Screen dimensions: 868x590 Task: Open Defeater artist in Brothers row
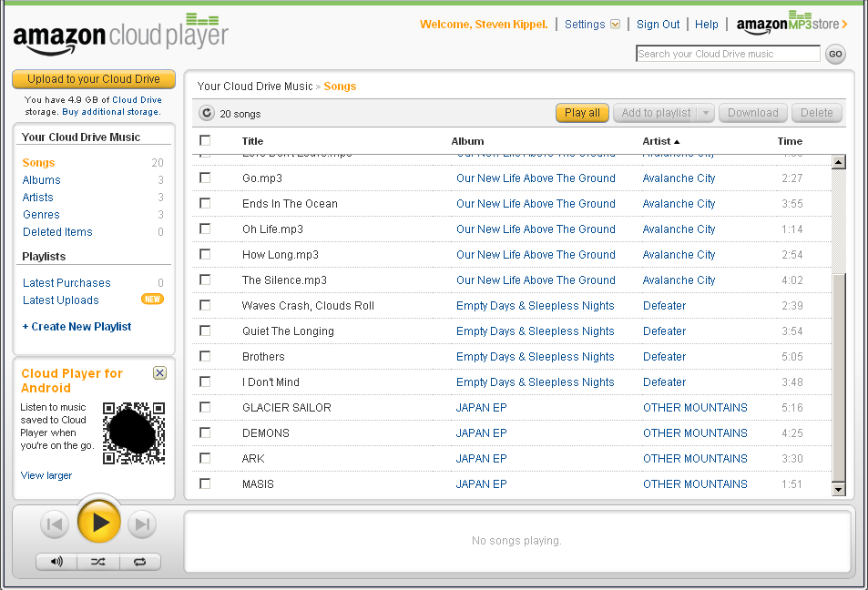point(664,356)
